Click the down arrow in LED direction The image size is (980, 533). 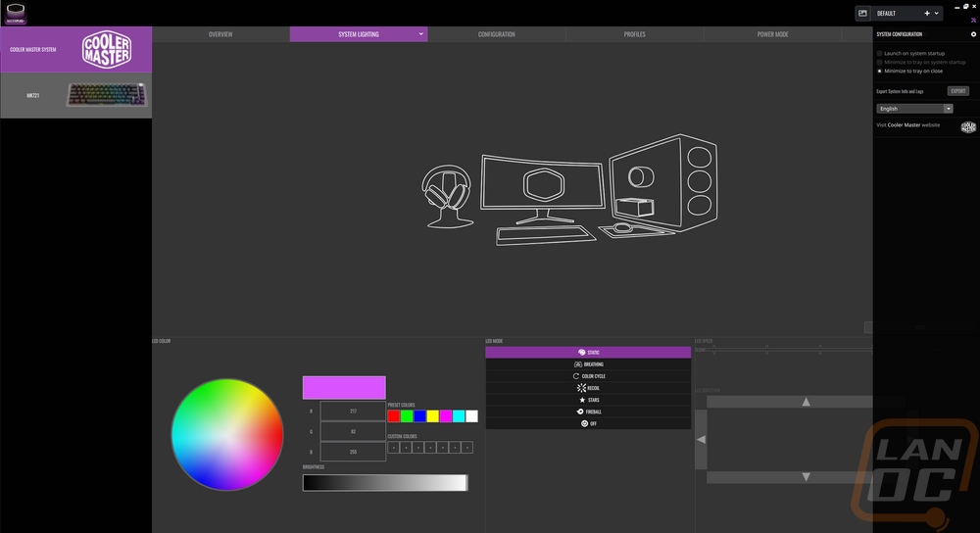pyautogui.click(x=807, y=477)
